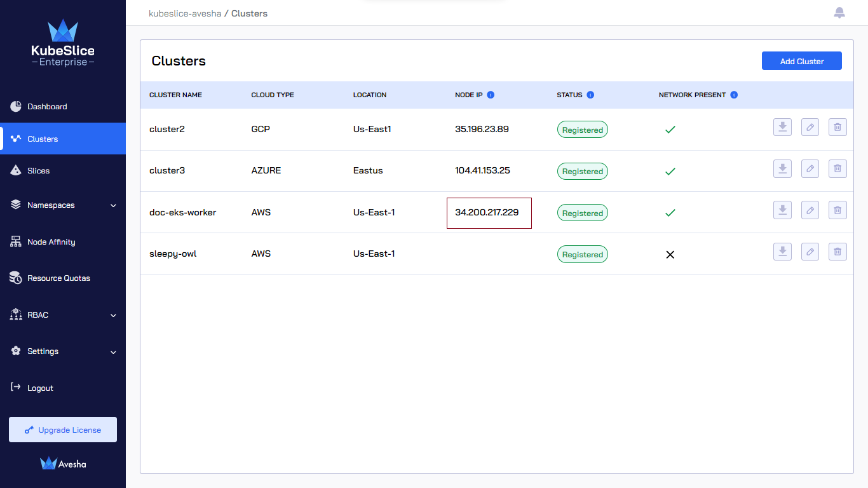Click the Us-East1 location cell
The height and width of the screenshot is (488, 868).
372,129
